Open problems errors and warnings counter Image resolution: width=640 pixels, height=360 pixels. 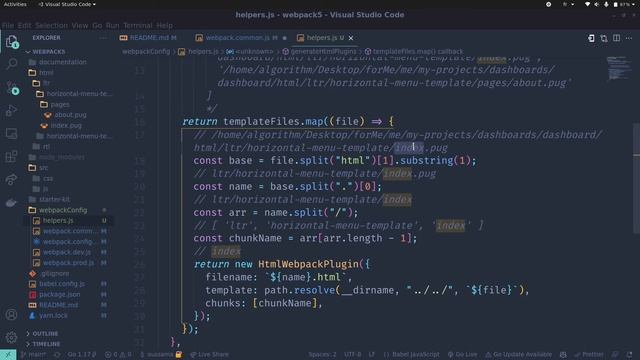tap(118, 355)
